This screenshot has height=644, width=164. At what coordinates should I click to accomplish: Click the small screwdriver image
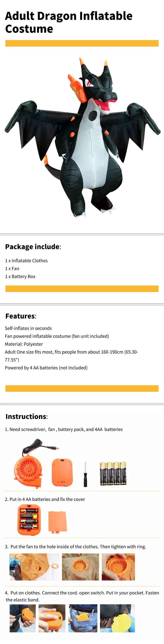[85, 474]
